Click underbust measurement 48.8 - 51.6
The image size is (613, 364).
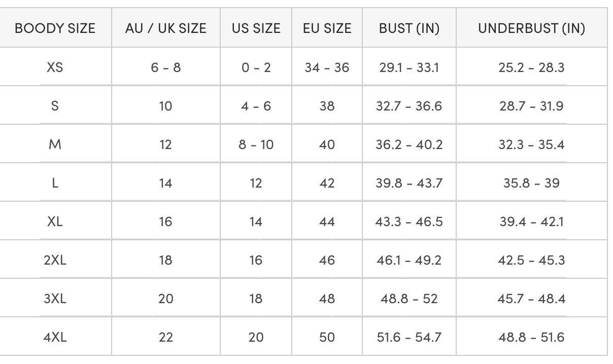point(531,337)
